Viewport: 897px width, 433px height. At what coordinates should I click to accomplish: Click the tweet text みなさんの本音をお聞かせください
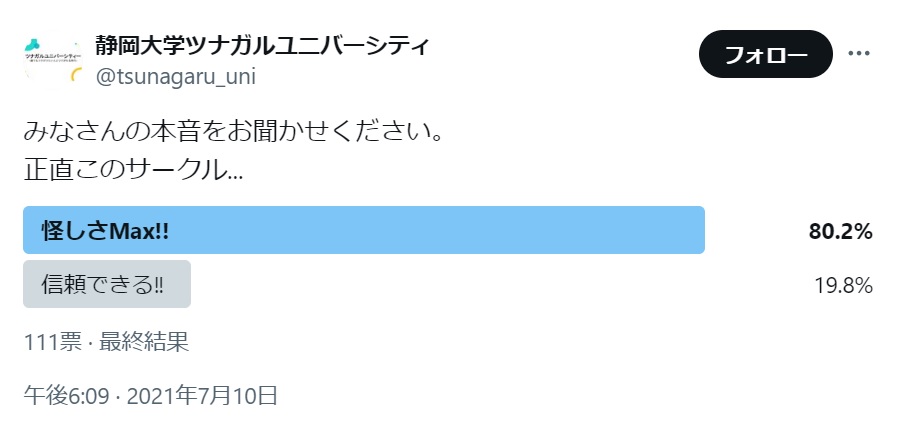[x=233, y=133]
